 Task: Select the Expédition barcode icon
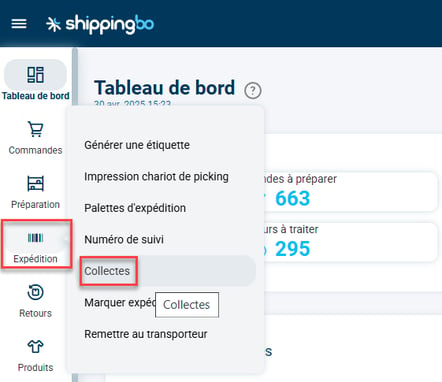(35, 238)
